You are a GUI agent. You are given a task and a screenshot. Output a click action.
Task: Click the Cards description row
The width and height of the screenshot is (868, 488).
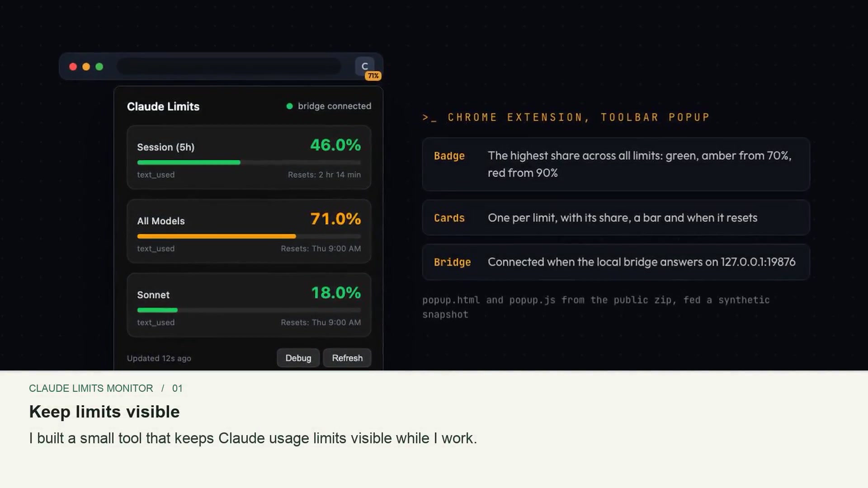click(x=616, y=218)
